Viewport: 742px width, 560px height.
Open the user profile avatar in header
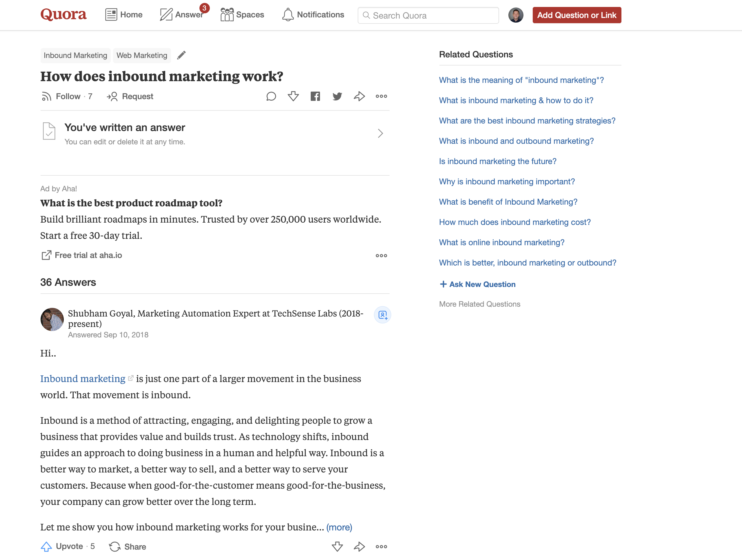516,15
